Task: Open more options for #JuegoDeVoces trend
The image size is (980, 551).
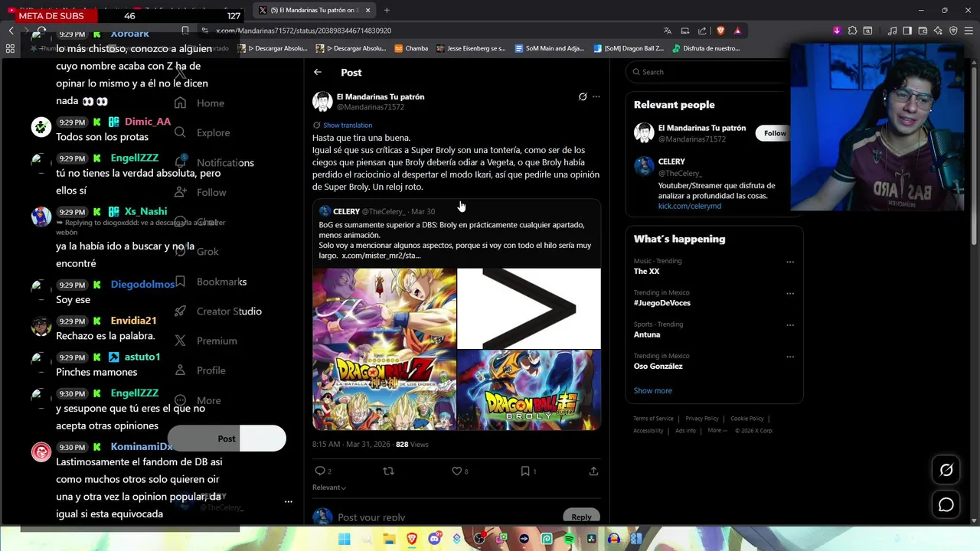Action: click(x=789, y=293)
